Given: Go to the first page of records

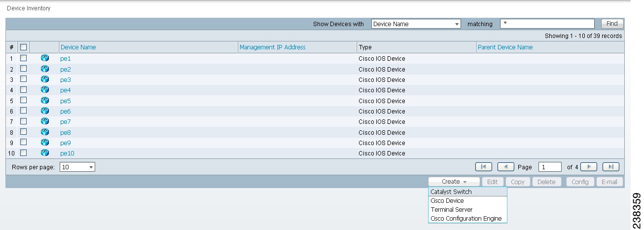Looking at the screenshot, I should [483, 167].
